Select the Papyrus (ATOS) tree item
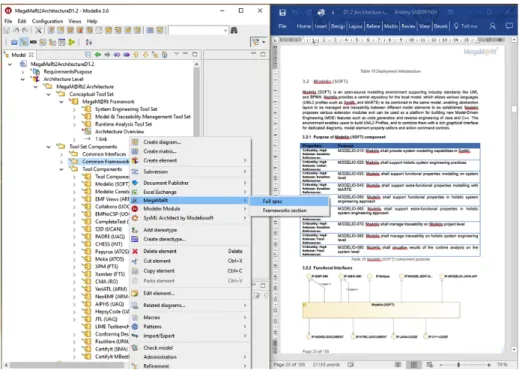The width and height of the screenshot is (519, 370). [x=112, y=251]
